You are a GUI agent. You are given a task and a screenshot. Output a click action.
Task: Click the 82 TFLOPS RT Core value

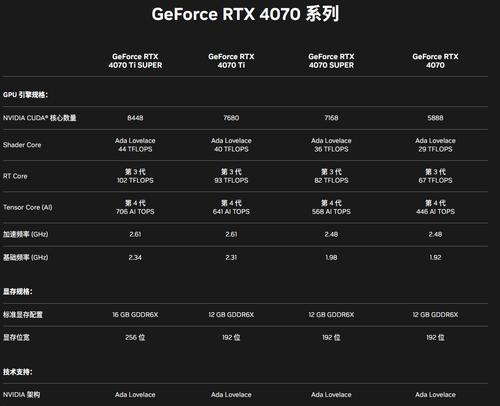click(331, 181)
